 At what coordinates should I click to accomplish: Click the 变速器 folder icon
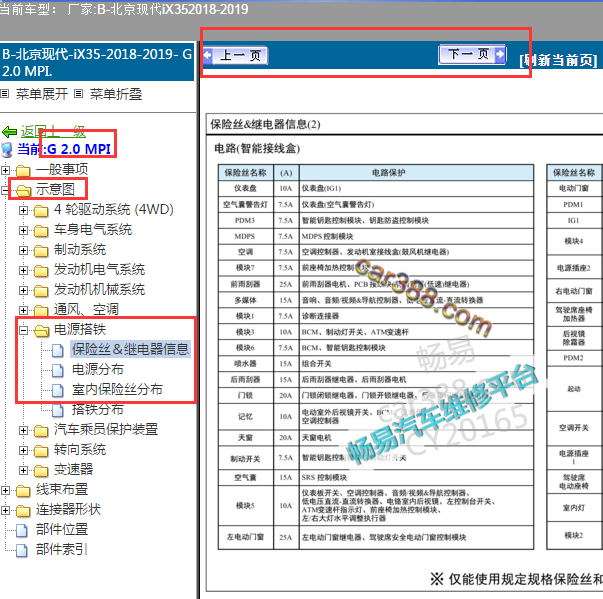click(41, 471)
